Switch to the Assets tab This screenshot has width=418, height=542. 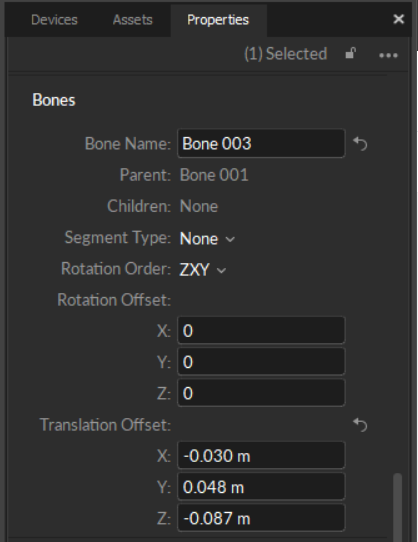(132, 20)
